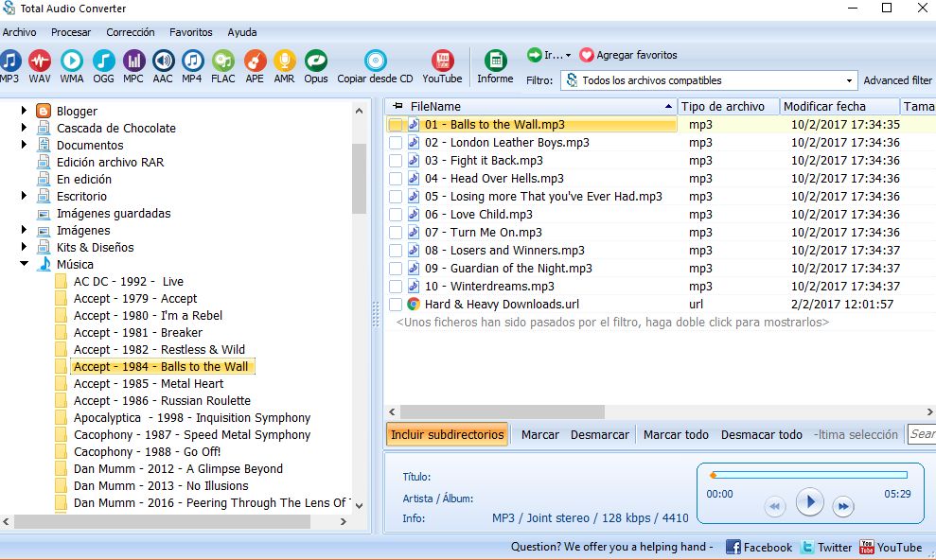Image resolution: width=936 pixels, height=560 pixels.
Task: Select MPC format icon
Action: pyautogui.click(x=133, y=61)
